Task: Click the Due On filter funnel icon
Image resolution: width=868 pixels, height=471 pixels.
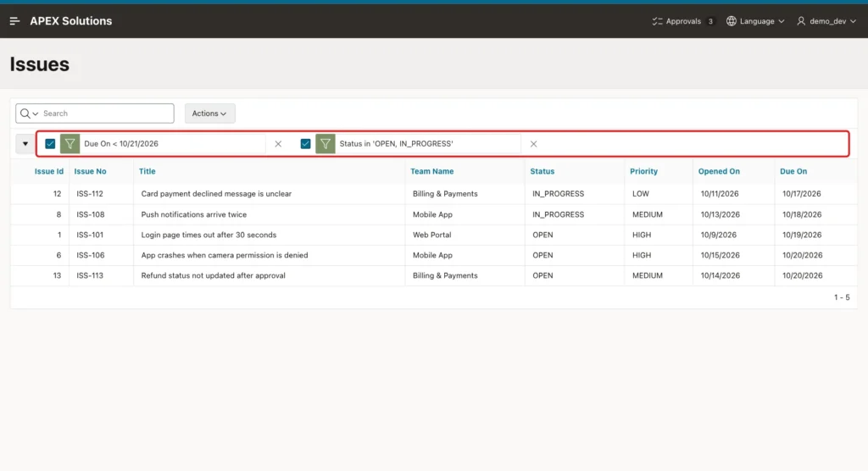Action: [x=70, y=144]
